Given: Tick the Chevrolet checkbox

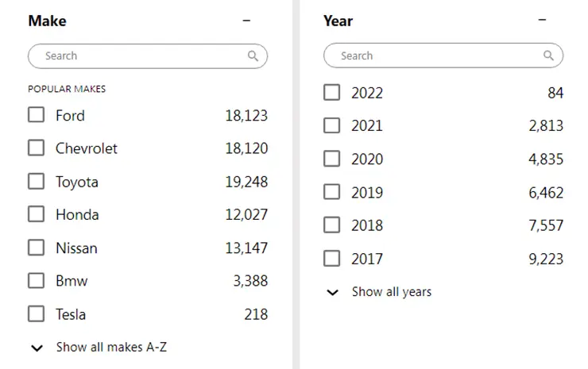Looking at the screenshot, I should click(x=36, y=148).
